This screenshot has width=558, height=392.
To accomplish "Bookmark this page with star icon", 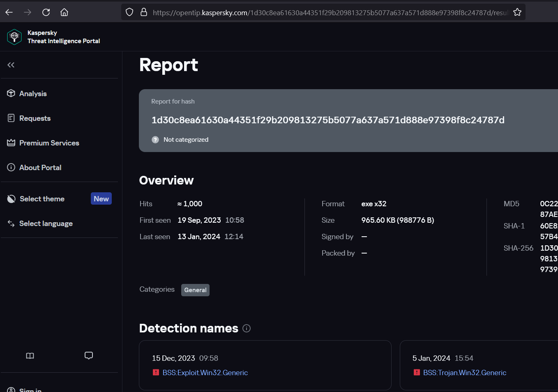I will click(517, 12).
